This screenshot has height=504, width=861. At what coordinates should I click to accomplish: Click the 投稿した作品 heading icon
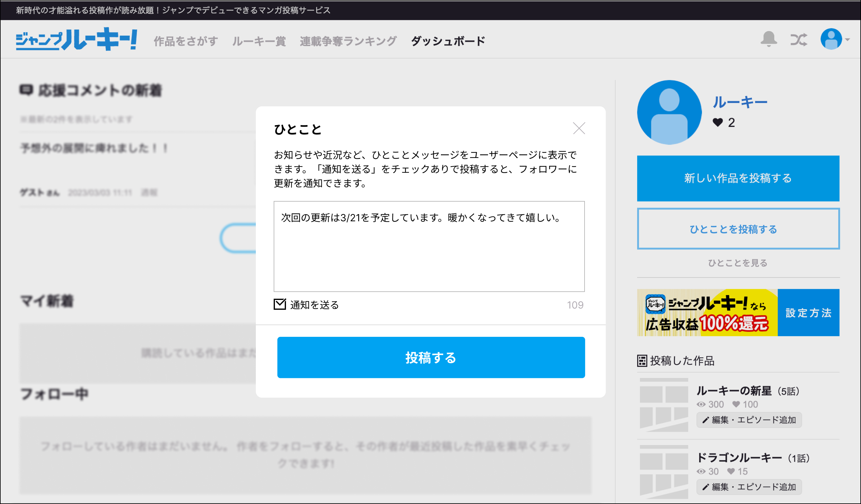click(642, 360)
